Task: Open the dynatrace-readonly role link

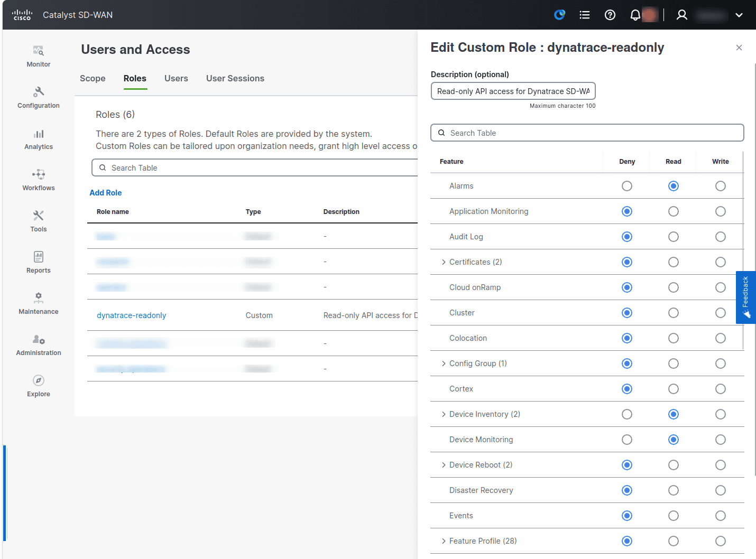Action: (x=131, y=315)
